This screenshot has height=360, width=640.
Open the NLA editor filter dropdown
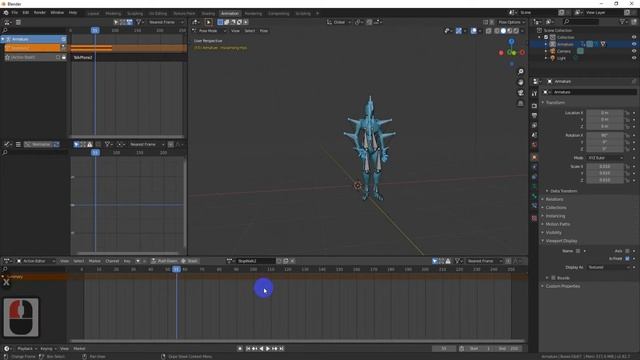point(140,22)
